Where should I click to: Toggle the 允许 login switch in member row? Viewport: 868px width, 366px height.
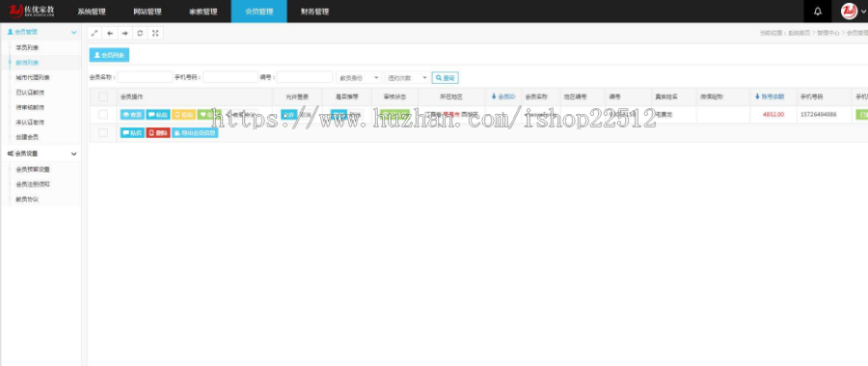(297, 115)
